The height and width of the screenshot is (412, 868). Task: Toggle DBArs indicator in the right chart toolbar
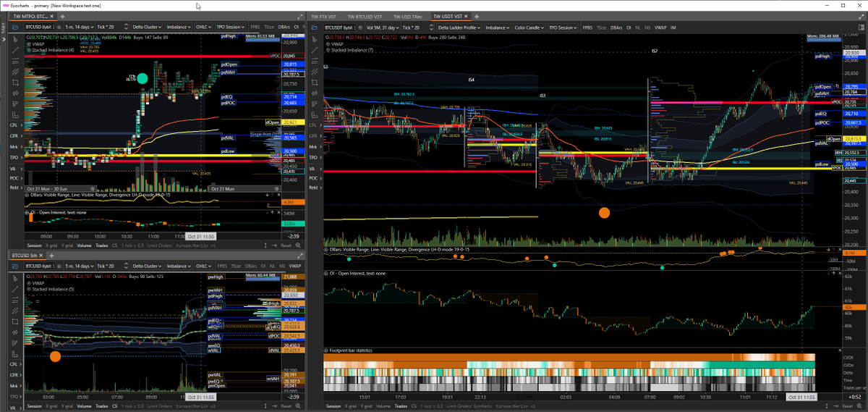coord(616,28)
